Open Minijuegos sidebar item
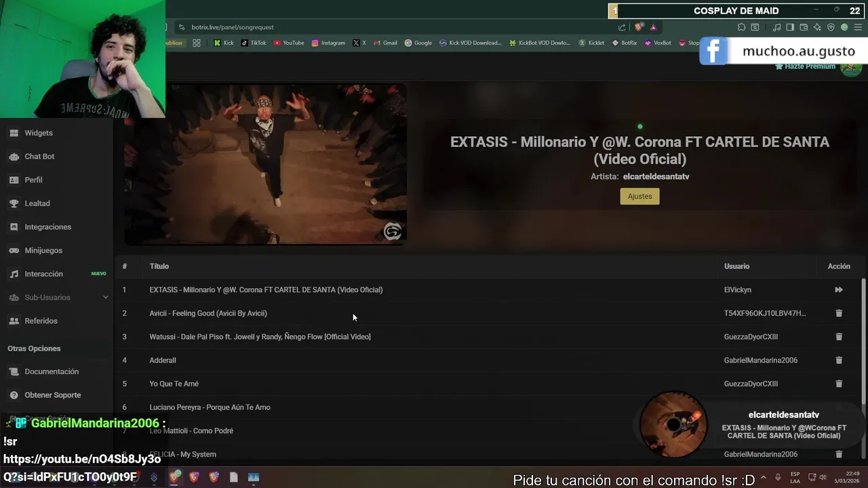 point(43,250)
